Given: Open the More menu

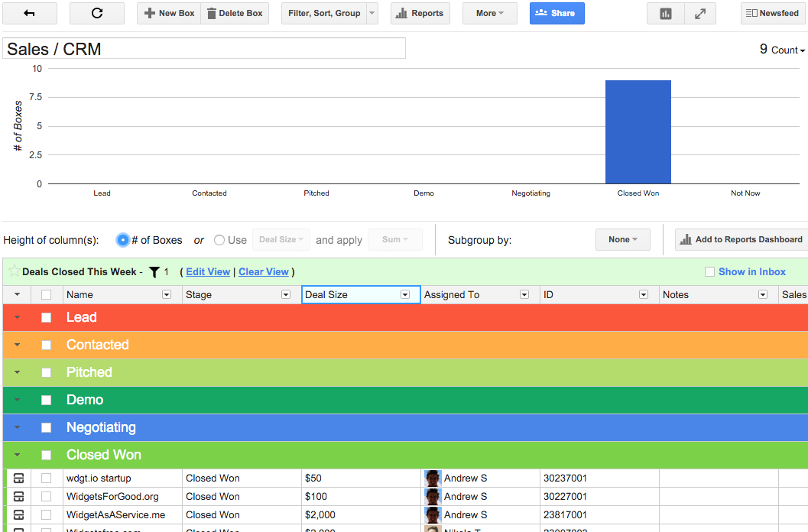Looking at the screenshot, I should click(x=489, y=14).
